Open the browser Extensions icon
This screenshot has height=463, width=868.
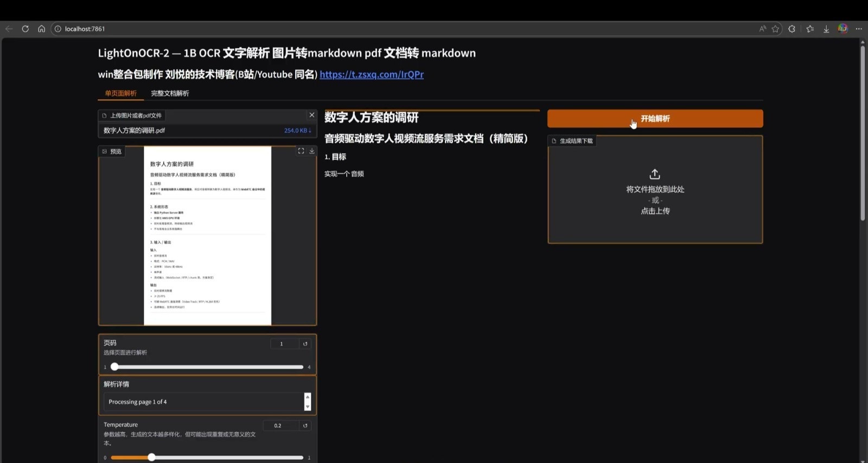point(792,29)
